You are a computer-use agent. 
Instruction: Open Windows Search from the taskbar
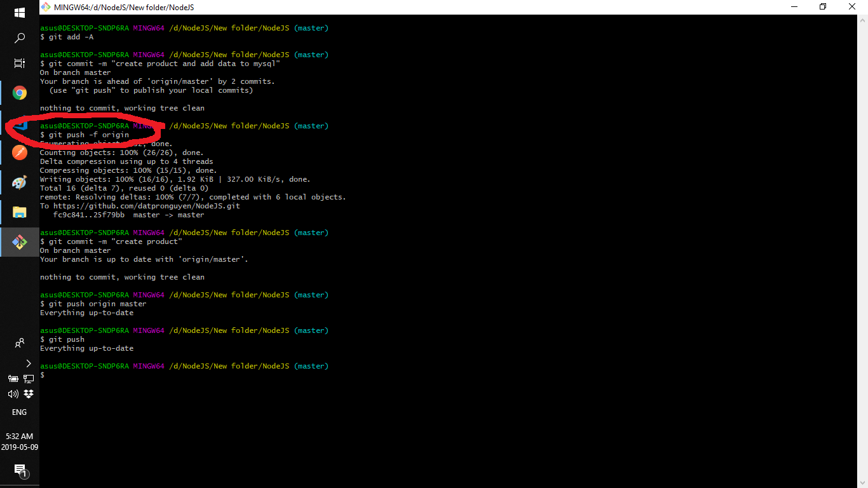(19, 38)
